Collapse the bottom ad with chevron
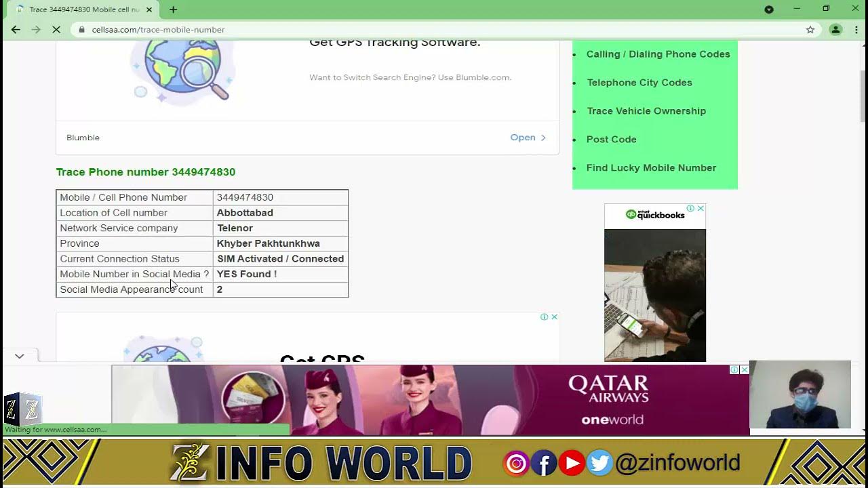Image resolution: width=868 pixels, height=488 pixels. click(20, 356)
